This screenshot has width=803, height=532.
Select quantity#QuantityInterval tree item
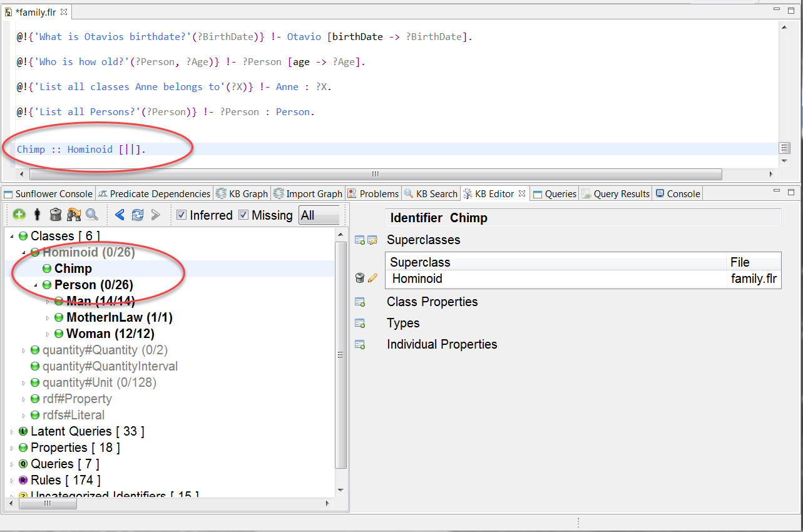point(110,366)
